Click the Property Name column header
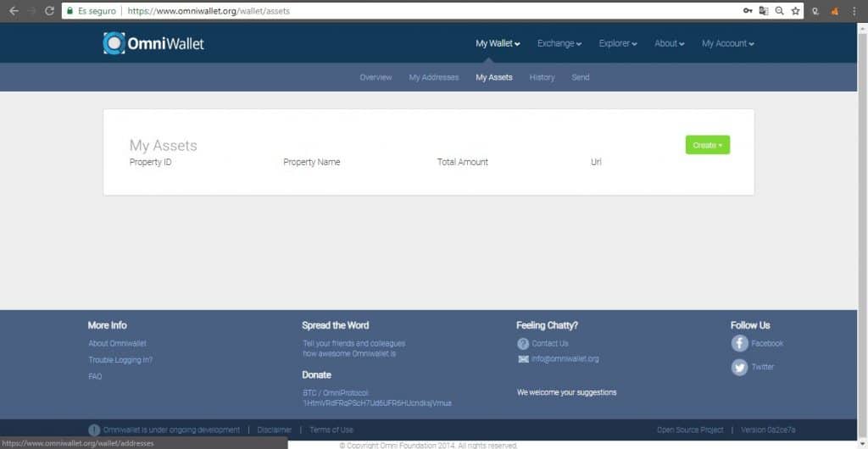The image size is (868, 449). pyautogui.click(x=312, y=162)
